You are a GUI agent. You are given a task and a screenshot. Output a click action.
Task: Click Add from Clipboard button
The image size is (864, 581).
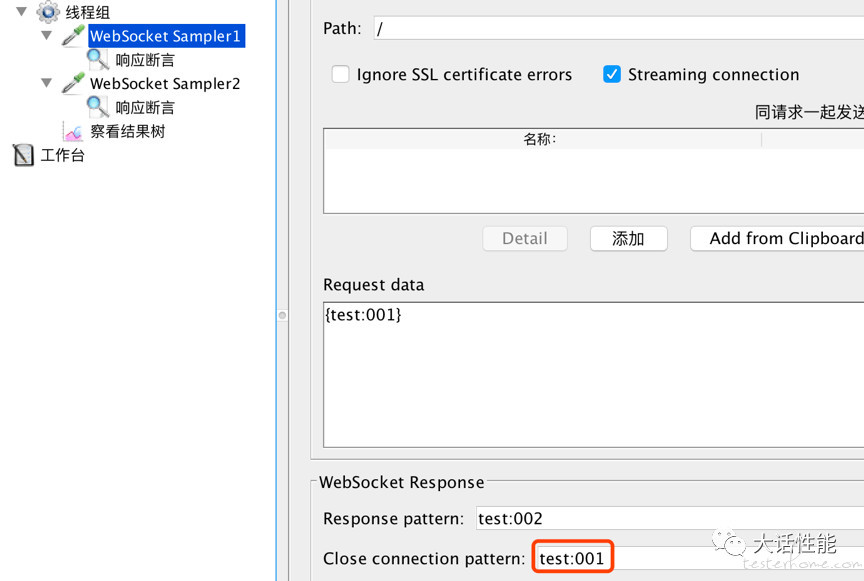point(777,239)
